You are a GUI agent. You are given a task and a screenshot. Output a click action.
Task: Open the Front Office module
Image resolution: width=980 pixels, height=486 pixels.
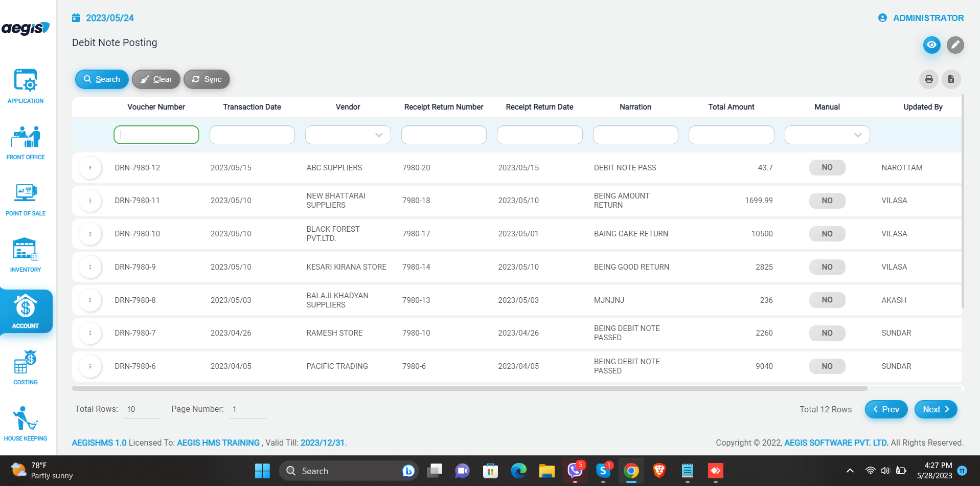click(x=26, y=142)
